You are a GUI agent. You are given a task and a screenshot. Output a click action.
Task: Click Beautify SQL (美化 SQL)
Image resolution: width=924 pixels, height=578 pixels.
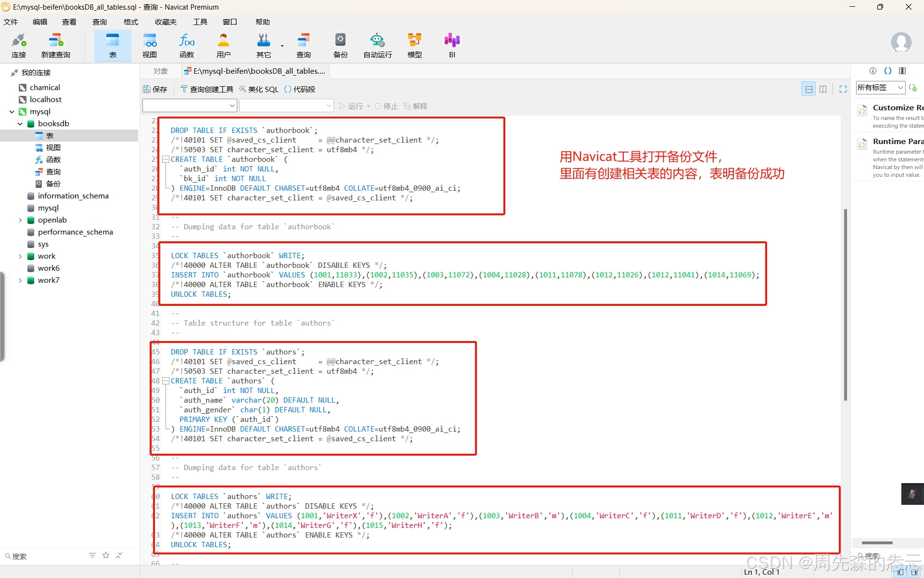click(259, 89)
